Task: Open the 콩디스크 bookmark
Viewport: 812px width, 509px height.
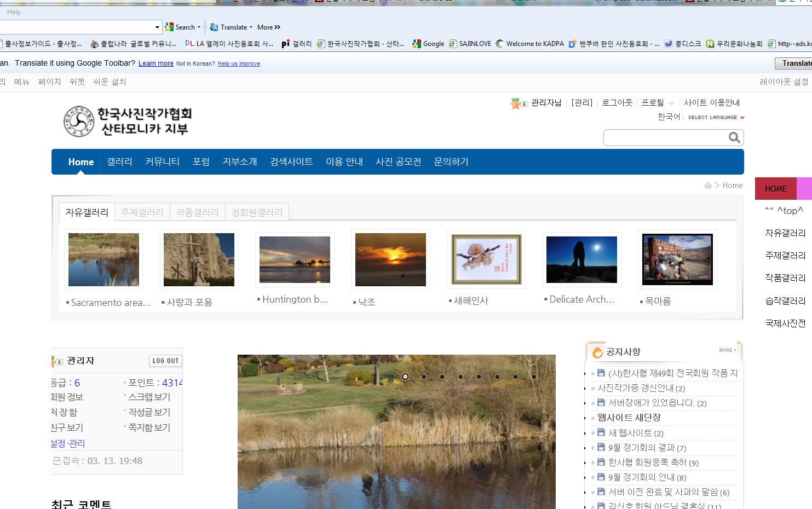Action: point(682,44)
